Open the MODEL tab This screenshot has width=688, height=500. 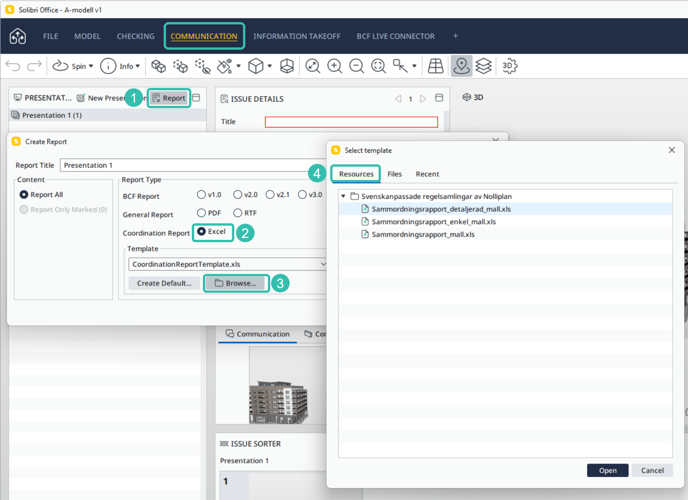87,36
